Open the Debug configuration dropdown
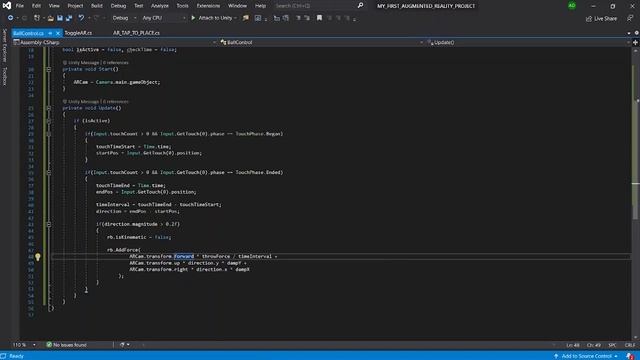640x360 pixels. pyautogui.click(x=124, y=18)
